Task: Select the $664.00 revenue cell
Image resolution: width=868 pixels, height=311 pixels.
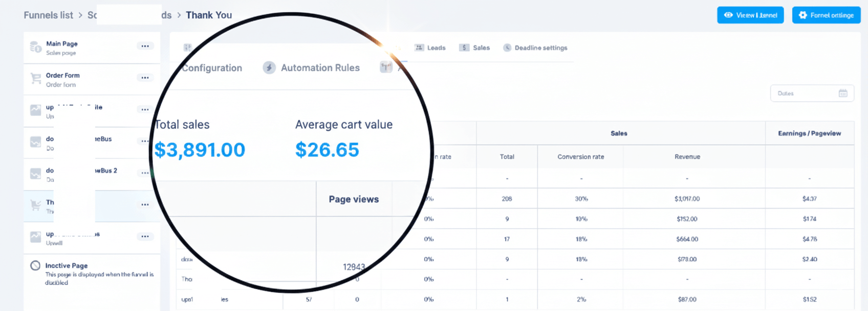Action: (x=687, y=239)
